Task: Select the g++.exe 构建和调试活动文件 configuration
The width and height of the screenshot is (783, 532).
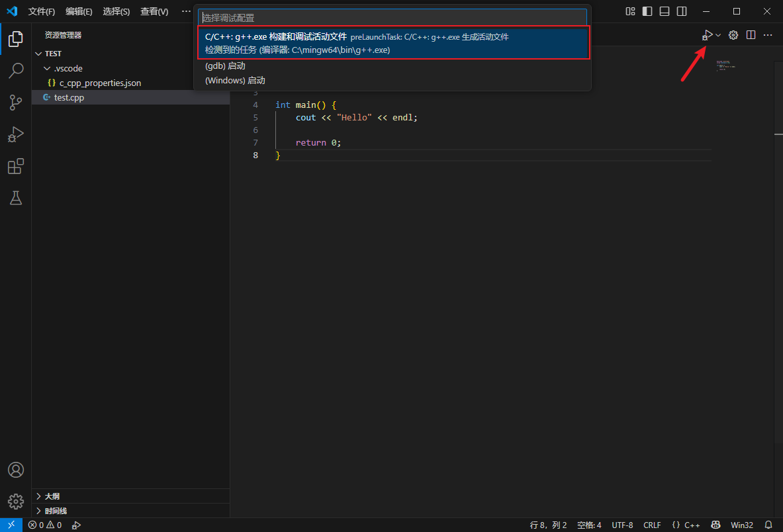Action: [394, 43]
